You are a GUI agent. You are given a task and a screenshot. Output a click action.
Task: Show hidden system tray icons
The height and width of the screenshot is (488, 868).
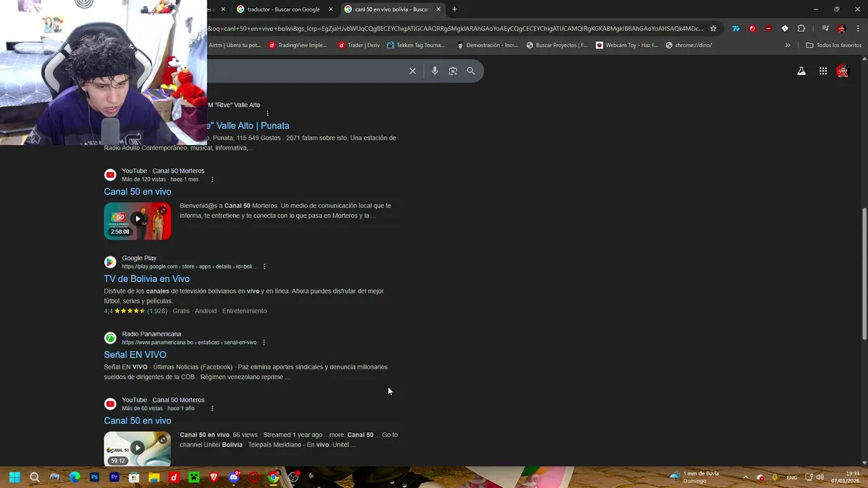[x=745, y=477]
